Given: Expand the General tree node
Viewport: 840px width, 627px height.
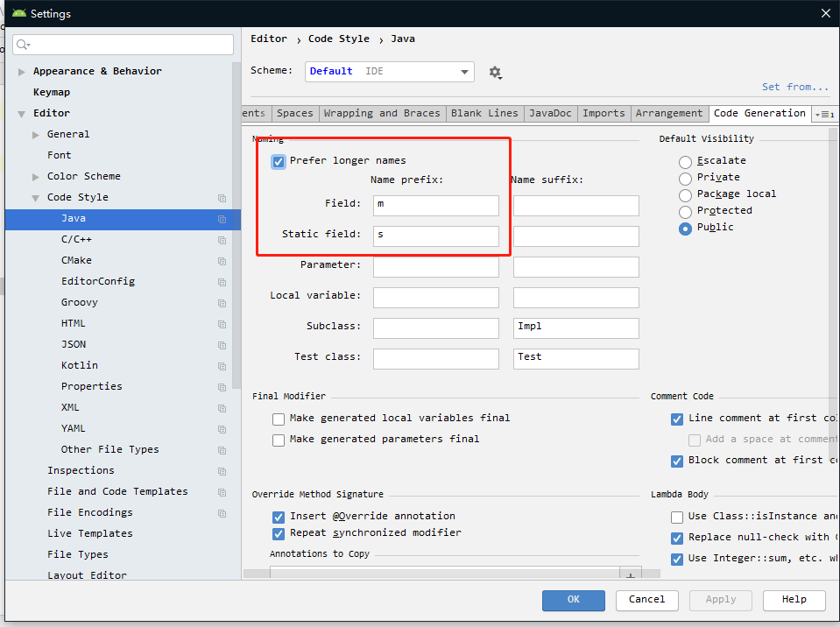Looking at the screenshot, I should [35, 135].
